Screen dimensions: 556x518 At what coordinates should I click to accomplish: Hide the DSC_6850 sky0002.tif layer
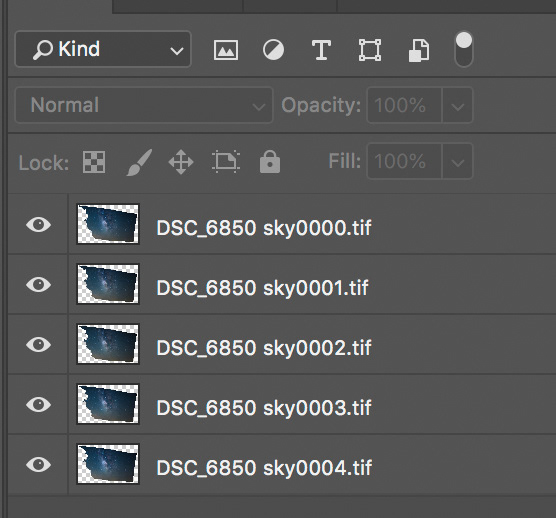tap(38, 345)
